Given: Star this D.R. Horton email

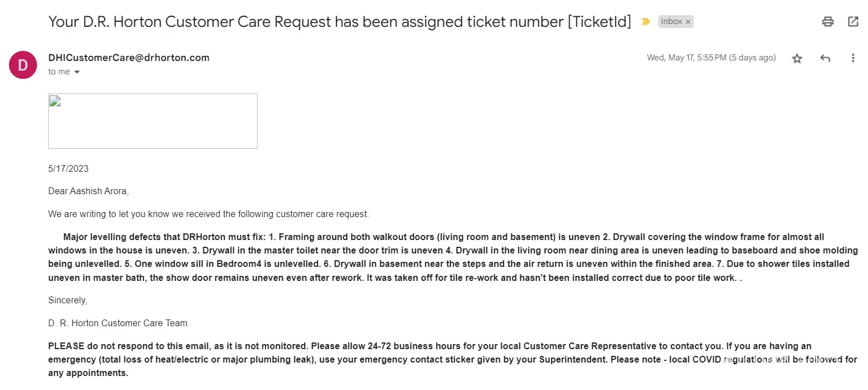Looking at the screenshot, I should [797, 58].
